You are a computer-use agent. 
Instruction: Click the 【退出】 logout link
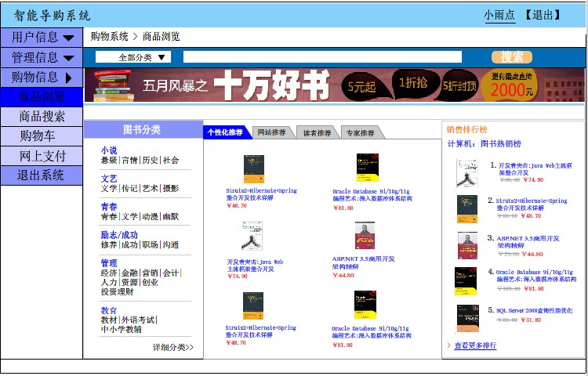tap(543, 15)
